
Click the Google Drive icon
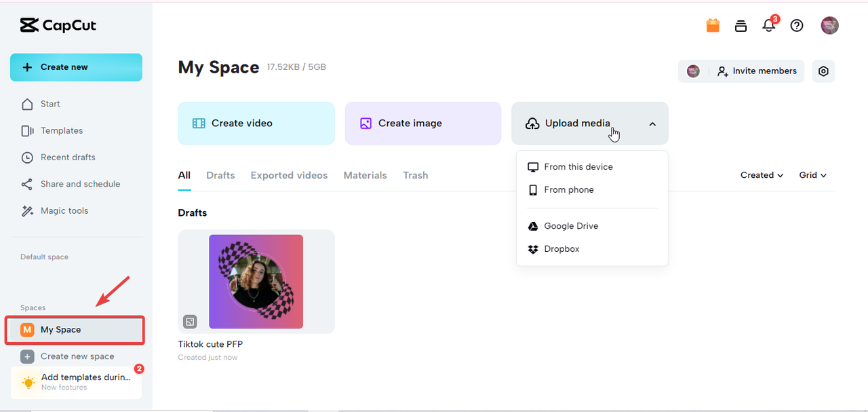(533, 226)
